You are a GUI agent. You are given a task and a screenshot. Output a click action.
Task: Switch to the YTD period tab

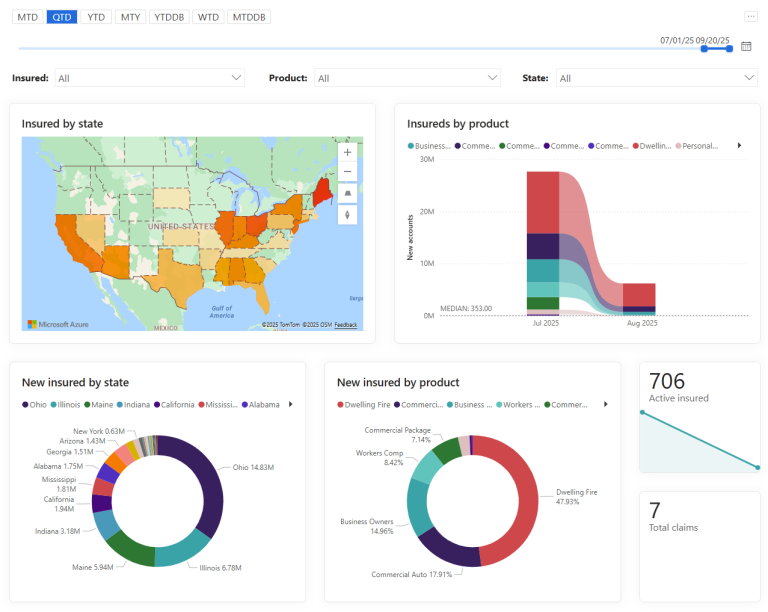point(96,17)
